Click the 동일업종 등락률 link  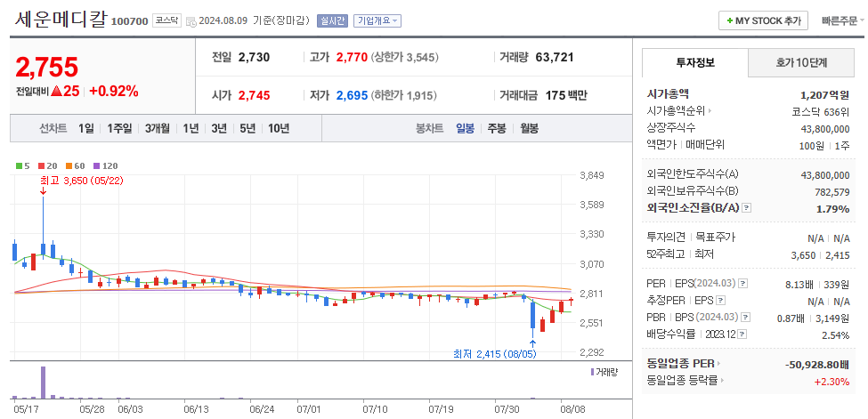pyautogui.click(x=682, y=381)
